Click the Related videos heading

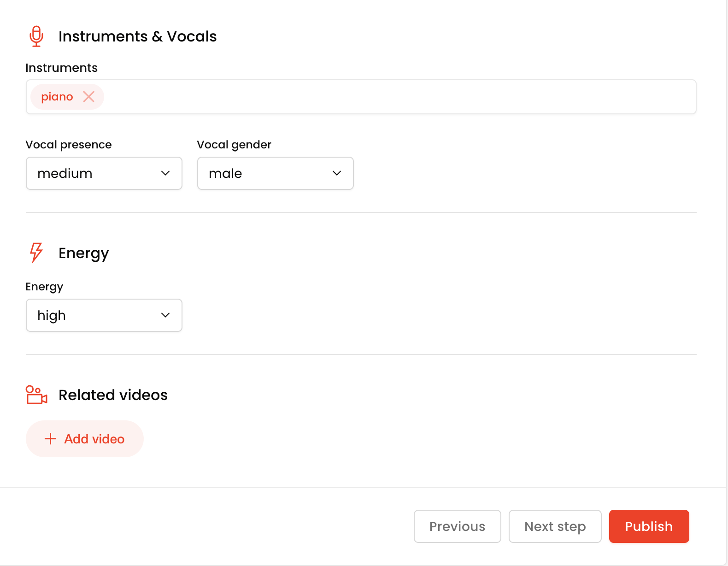[113, 395]
